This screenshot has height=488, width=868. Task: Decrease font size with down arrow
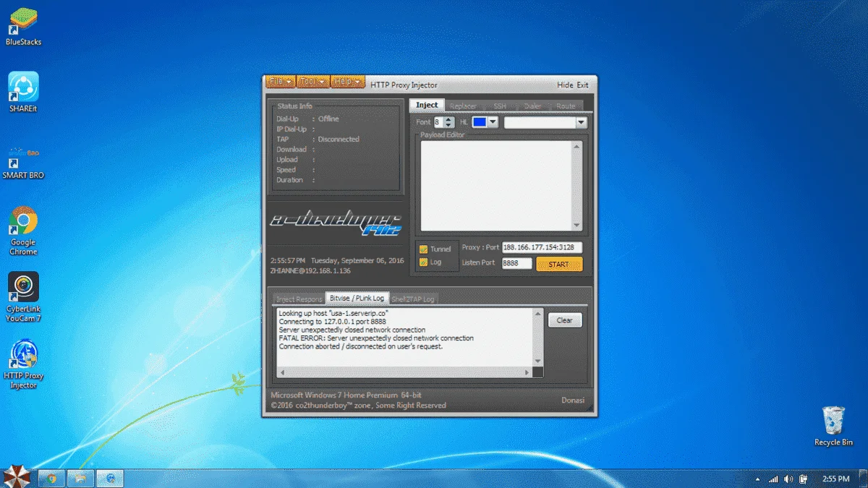tap(449, 126)
